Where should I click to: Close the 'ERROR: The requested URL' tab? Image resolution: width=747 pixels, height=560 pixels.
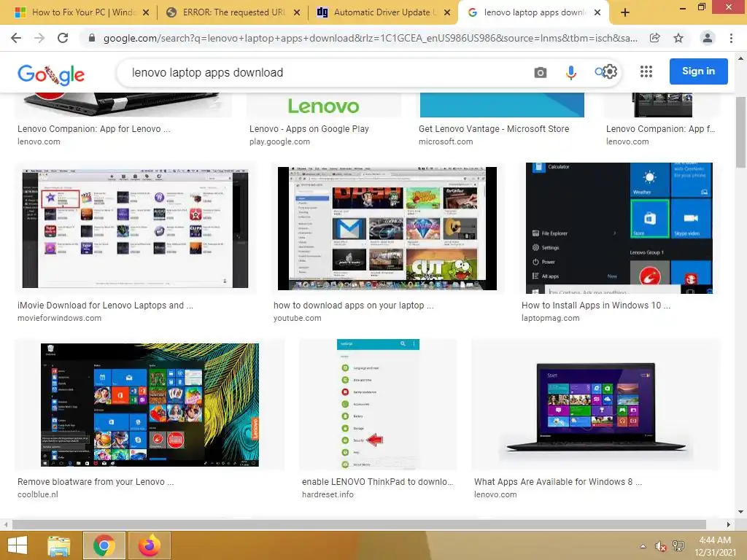click(x=297, y=12)
